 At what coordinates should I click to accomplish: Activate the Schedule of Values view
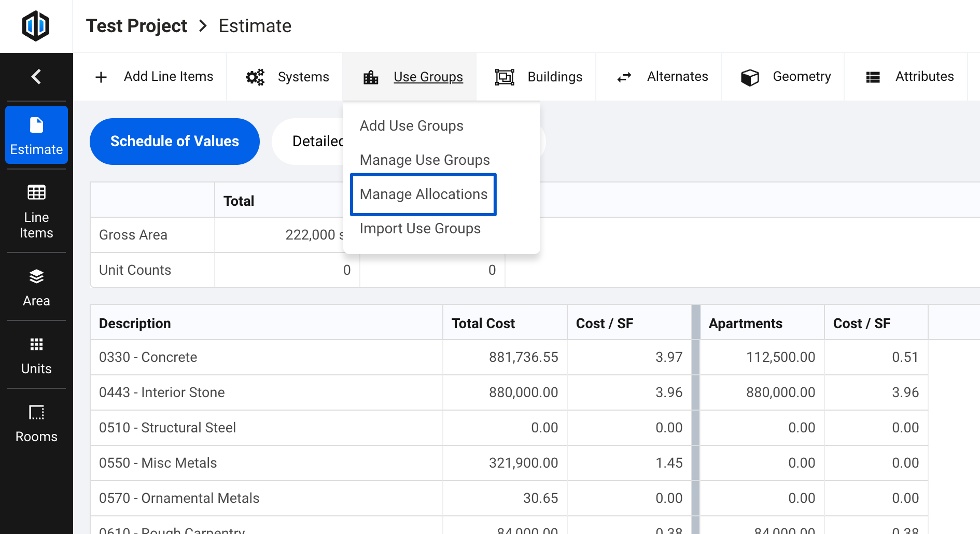[x=174, y=141]
